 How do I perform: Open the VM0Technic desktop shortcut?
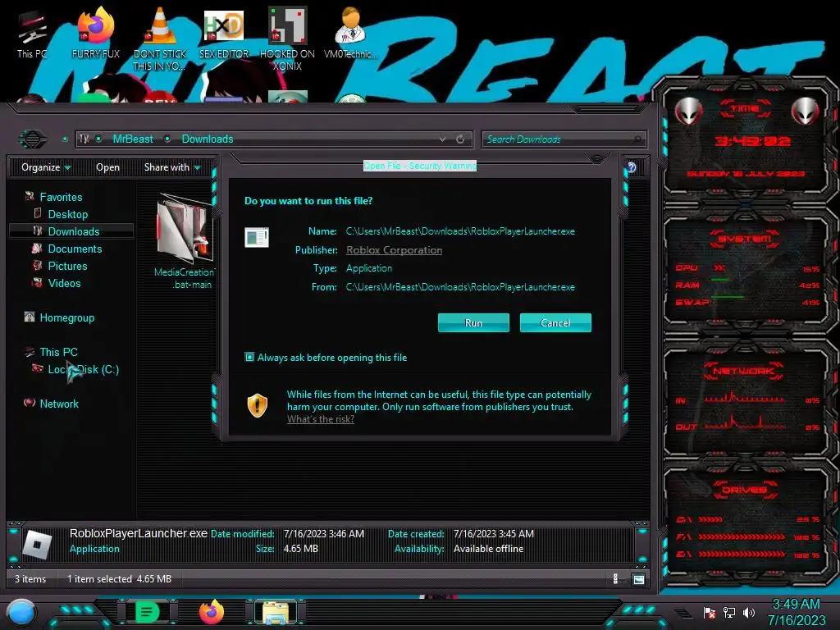[x=351, y=33]
